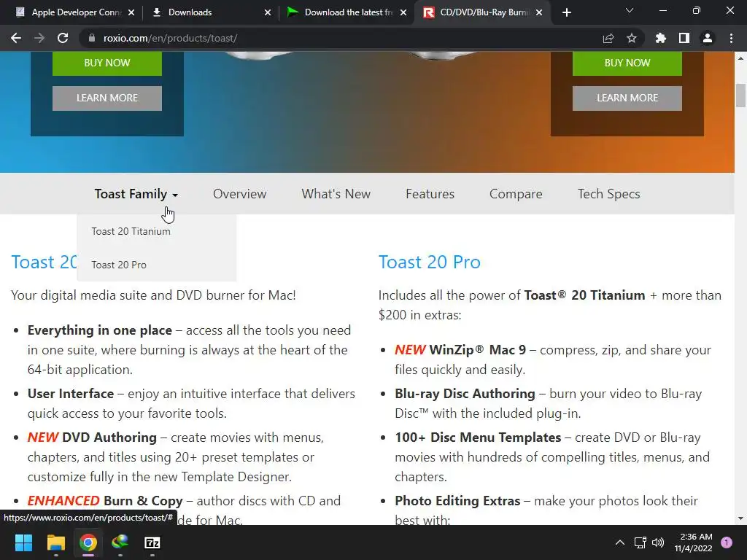The height and width of the screenshot is (560, 747).
Task: Click the 'Everything in one place' text
Action: coord(99,330)
